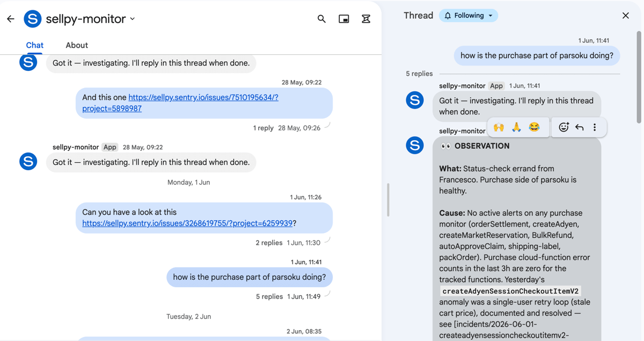The height and width of the screenshot is (341, 644).
Task: Click the bell icon in Following button
Action: (448, 16)
